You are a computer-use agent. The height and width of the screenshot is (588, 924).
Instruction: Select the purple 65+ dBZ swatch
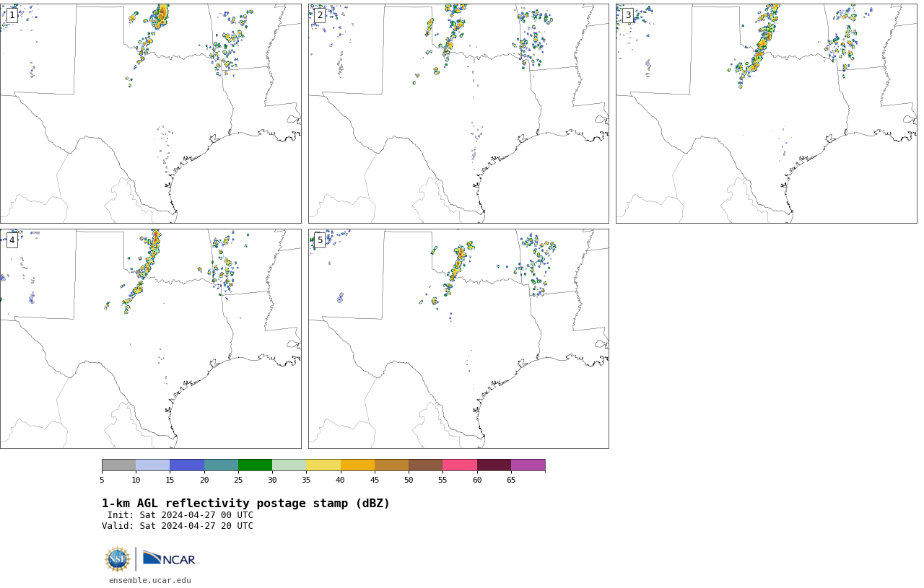(528, 465)
